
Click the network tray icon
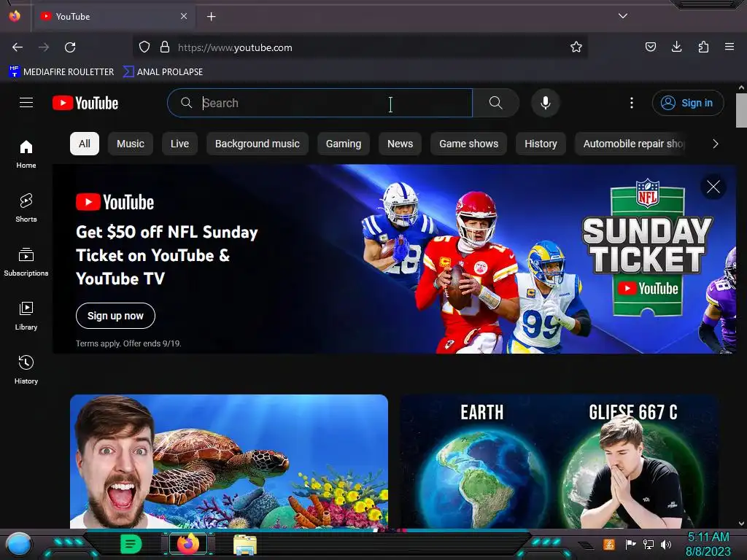pyautogui.click(x=648, y=544)
